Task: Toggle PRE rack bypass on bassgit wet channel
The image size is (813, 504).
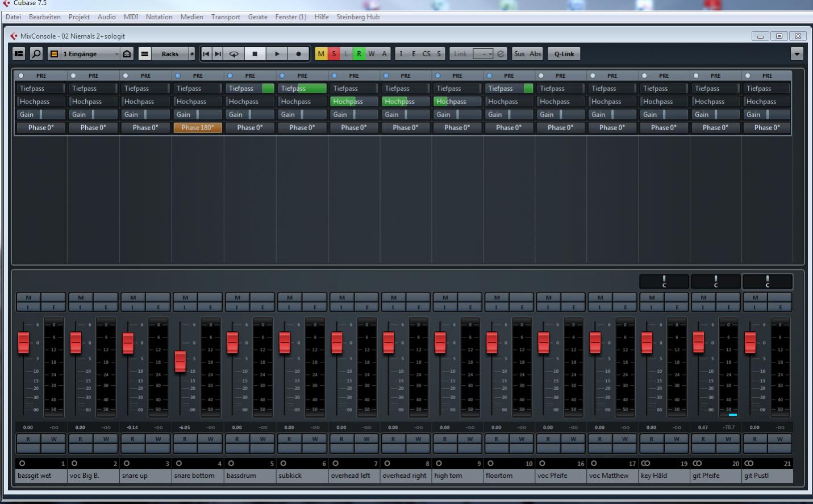Action: click(x=21, y=76)
